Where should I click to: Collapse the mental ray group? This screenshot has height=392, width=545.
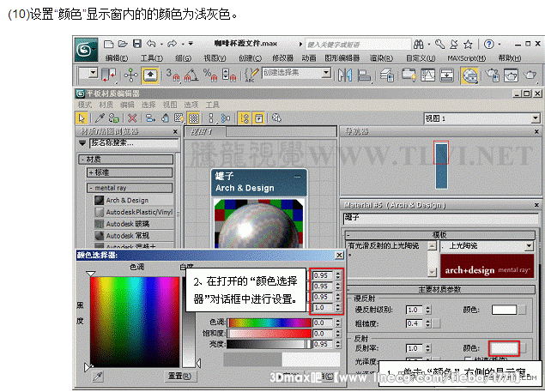[x=130, y=188]
